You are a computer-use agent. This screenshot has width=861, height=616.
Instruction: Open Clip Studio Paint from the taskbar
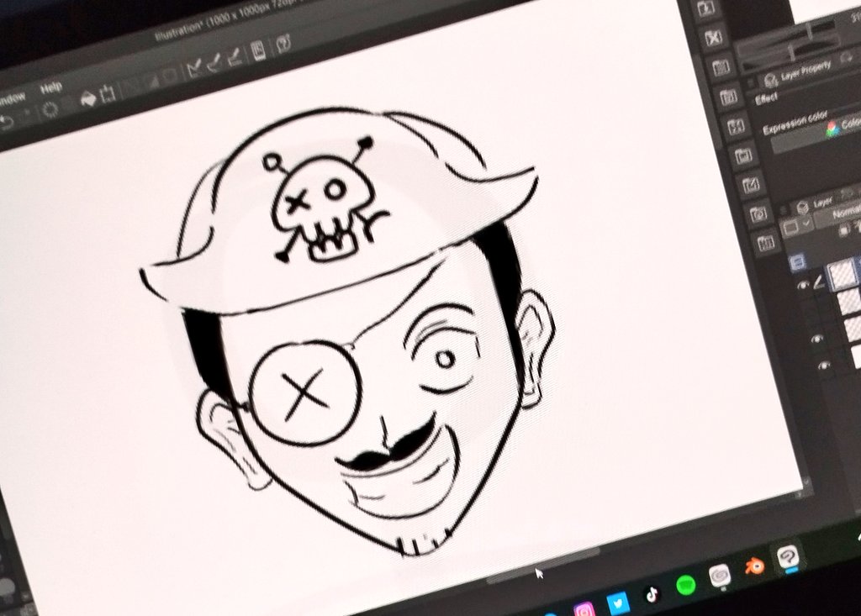click(x=789, y=558)
